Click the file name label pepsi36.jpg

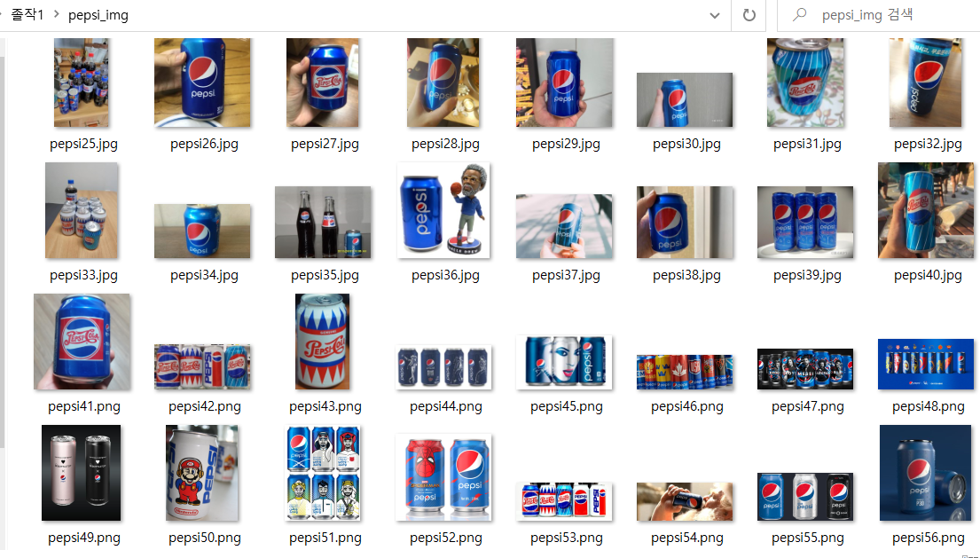(445, 275)
